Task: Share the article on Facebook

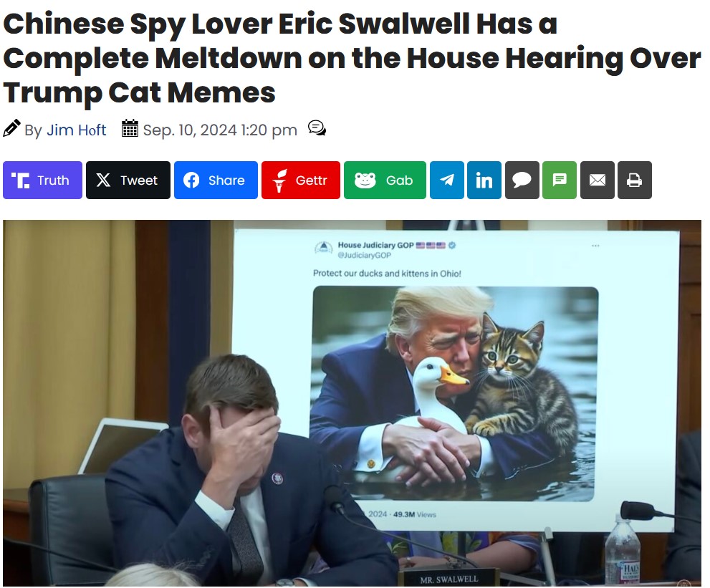Action: [216, 180]
